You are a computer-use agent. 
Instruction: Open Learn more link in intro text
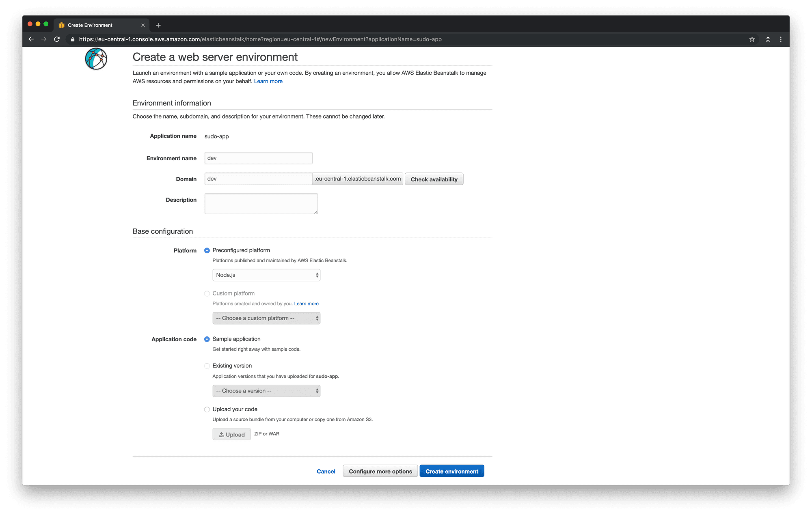coord(268,81)
